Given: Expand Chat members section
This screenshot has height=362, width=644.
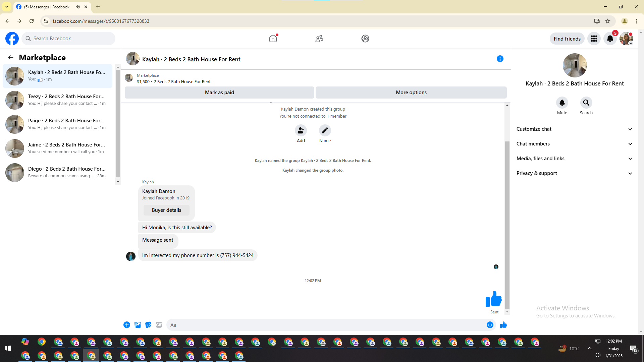Looking at the screenshot, I should tap(575, 144).
